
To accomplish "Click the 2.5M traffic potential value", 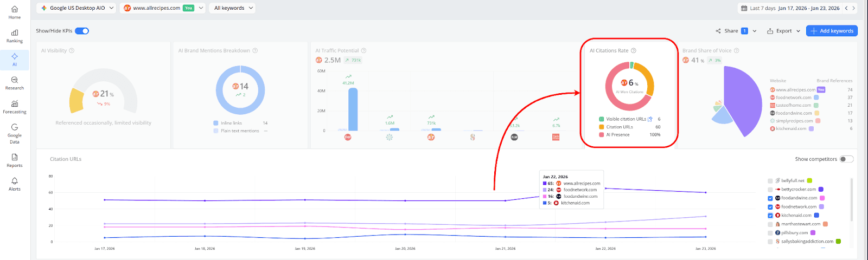I will (332, 60).
